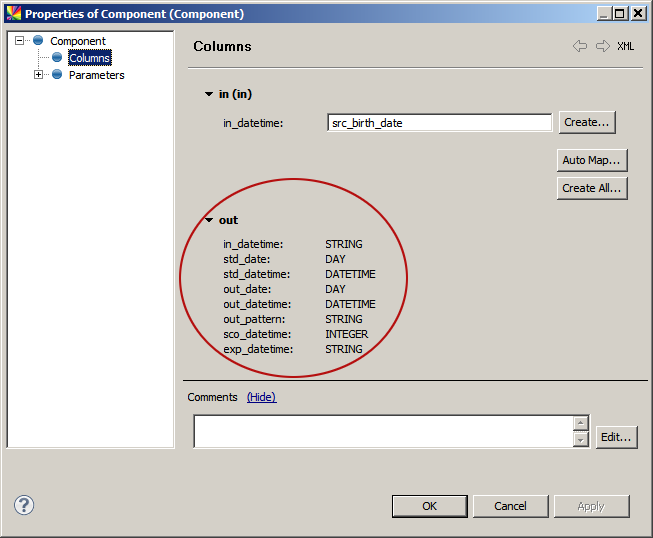Open the XML view
The height and width of the screenshot is (538, 653).
coord(625,46)
